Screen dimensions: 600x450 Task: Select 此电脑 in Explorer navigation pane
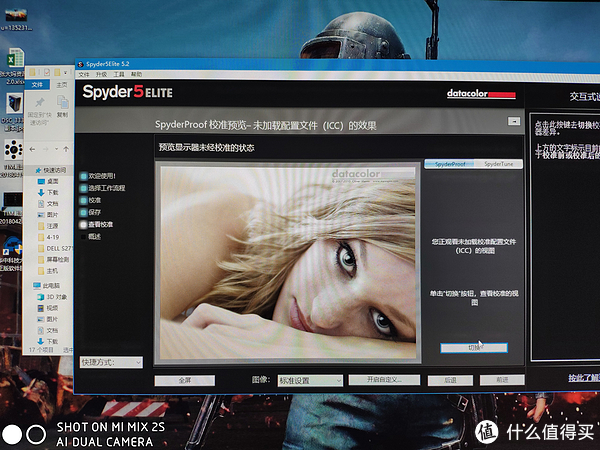pos(47,285)
